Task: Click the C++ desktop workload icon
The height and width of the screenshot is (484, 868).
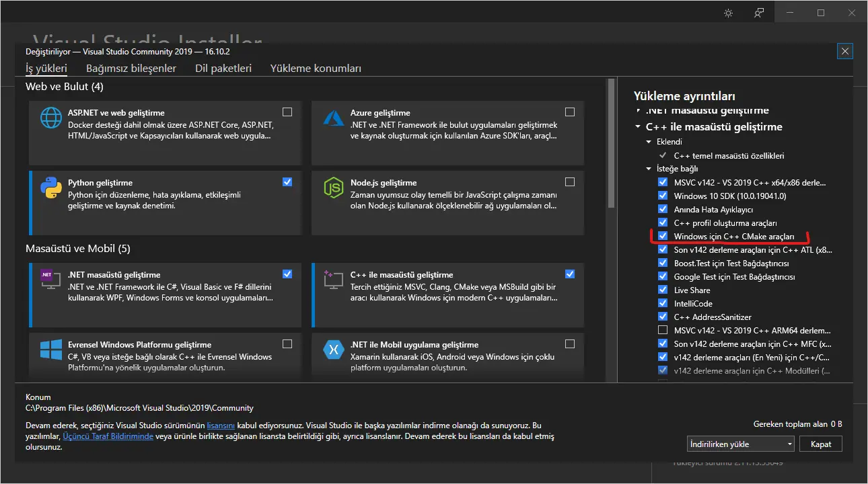Action: point(334,280)
